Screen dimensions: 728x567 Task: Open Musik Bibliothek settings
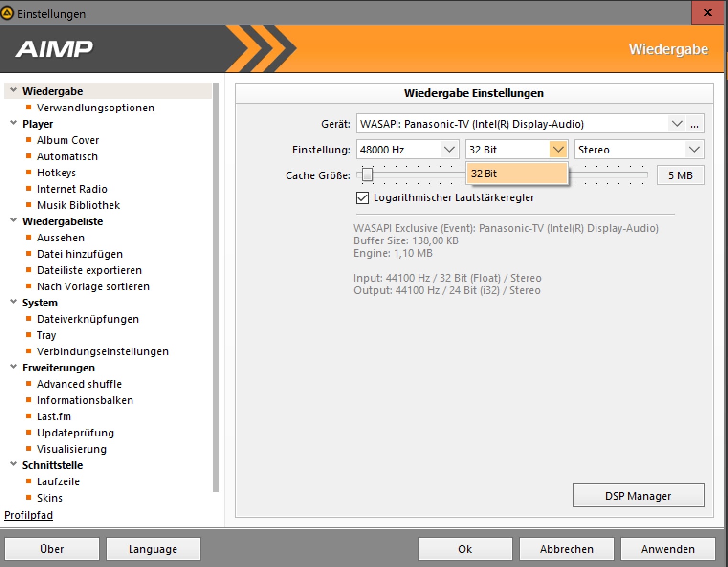pyautogui.click(x=78, y=205)
